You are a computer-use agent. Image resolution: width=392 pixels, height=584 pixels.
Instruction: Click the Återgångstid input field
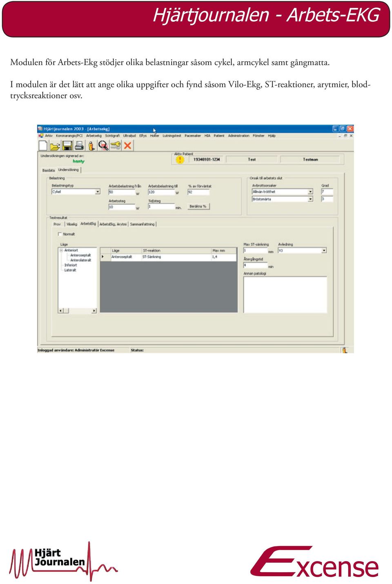tap(255, 265)
